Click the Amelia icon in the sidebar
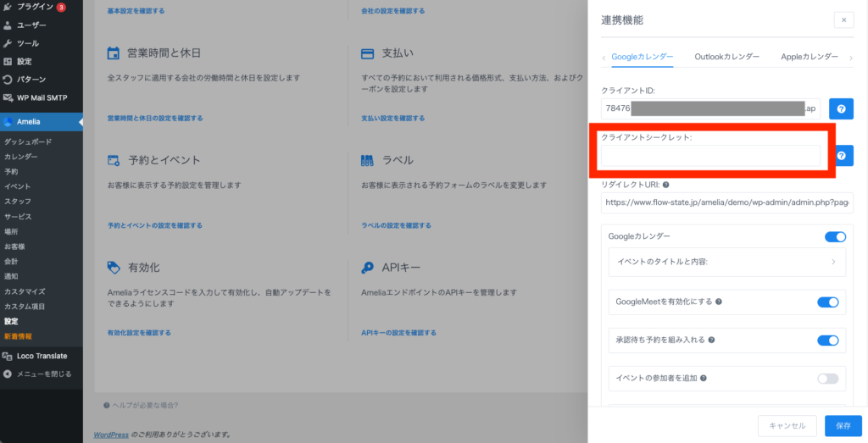The height and width of the screenshot is (443, 868). pos(8,122)
